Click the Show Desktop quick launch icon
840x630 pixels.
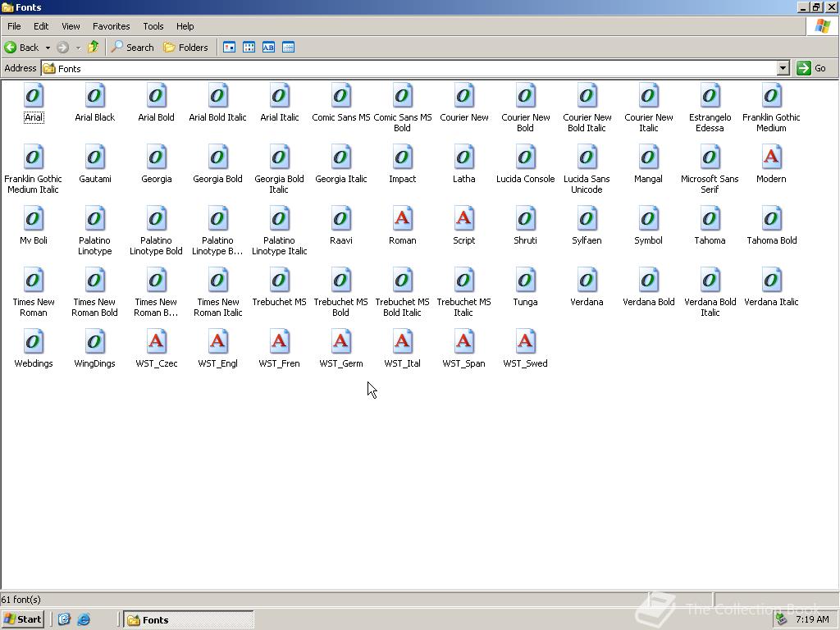coord(64,620)
